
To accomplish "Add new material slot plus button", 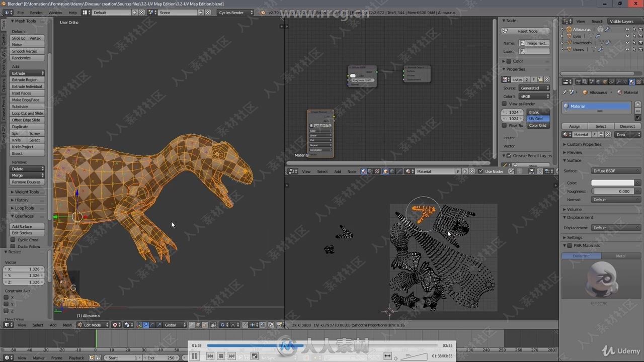I will click(x=638, y=104).
